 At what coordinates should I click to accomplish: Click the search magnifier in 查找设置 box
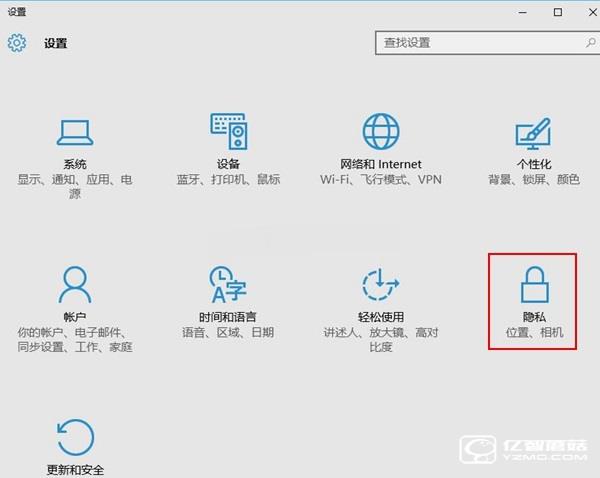590,42
